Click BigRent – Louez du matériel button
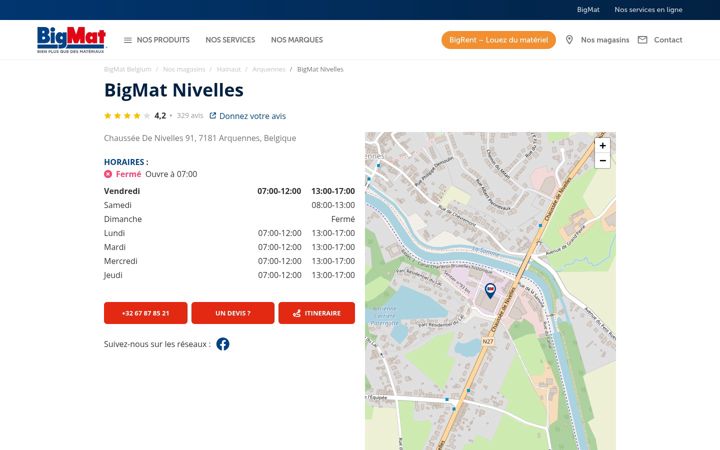 [499, 40]
